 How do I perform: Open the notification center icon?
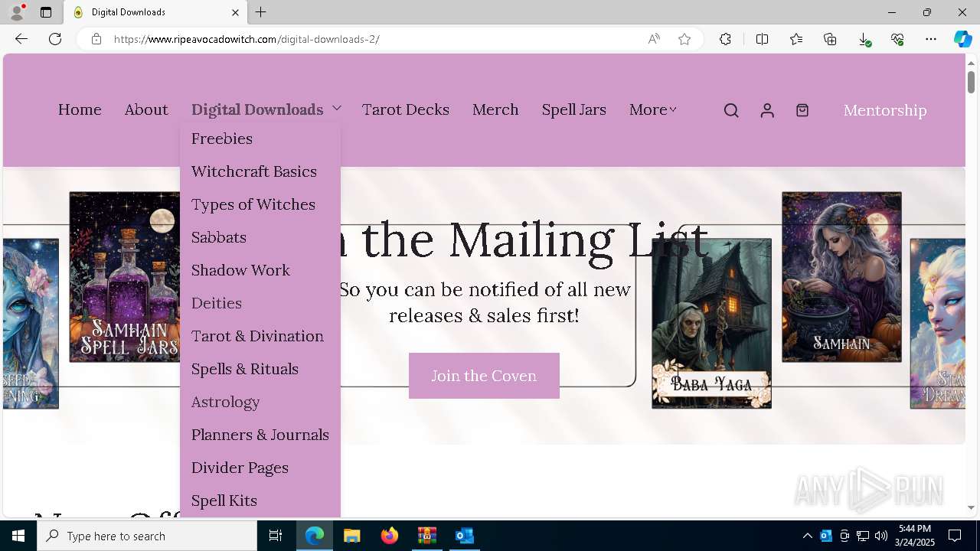pyautogui.click(x=955, y=536)
